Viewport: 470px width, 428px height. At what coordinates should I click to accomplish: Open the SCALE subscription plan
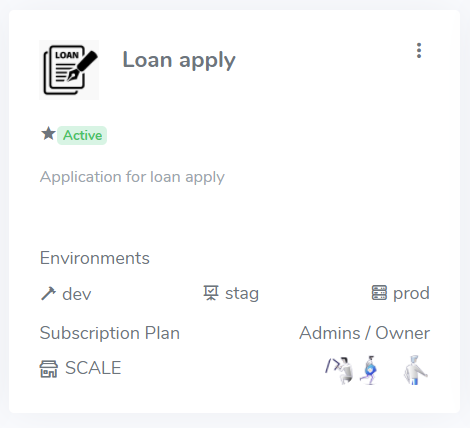tap(93, 368)
